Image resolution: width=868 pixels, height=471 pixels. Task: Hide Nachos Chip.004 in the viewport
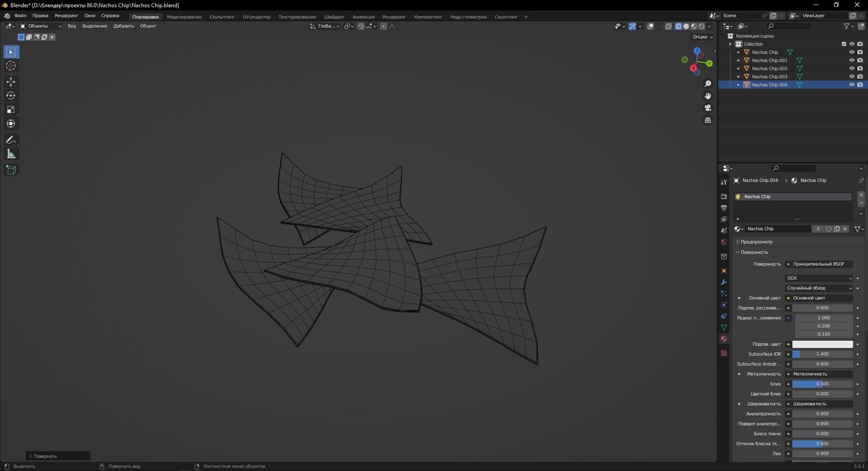[x=852, y=85]
